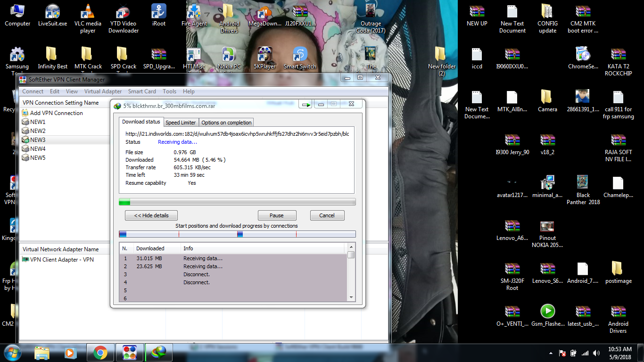Viewport: 644px width, 362px height.
Task: Open the Smart Card menu
Action: (x=142, y=91)
